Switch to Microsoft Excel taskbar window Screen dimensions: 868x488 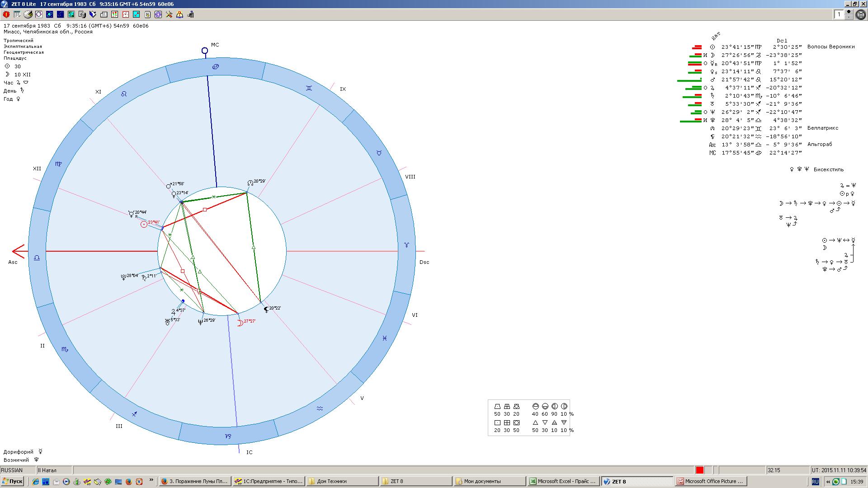tap(564, 482)
